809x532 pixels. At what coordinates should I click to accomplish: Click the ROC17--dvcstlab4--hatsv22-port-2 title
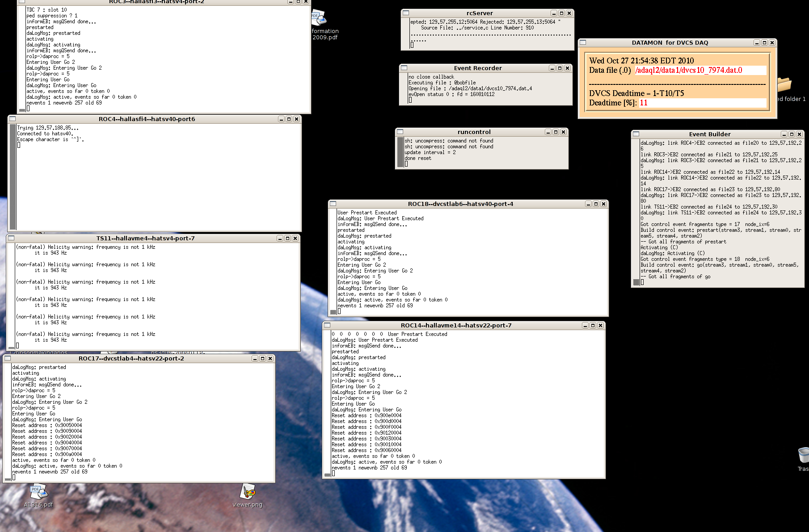131,358
